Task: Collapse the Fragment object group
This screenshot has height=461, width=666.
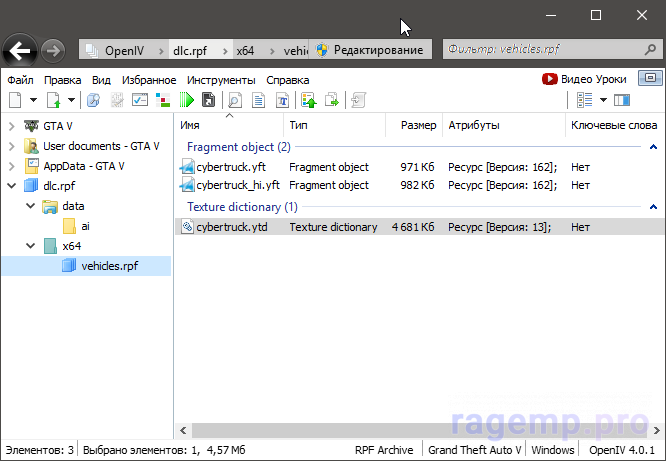Action: pos(653,147)
